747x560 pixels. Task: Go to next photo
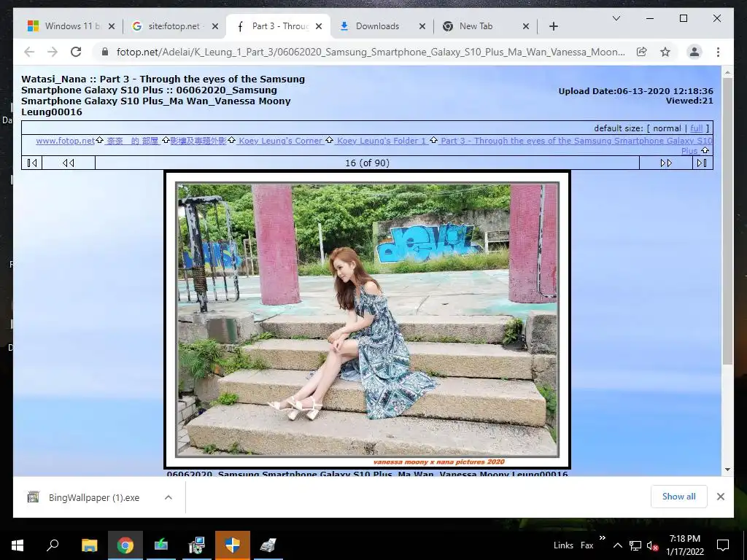point(666,163)
